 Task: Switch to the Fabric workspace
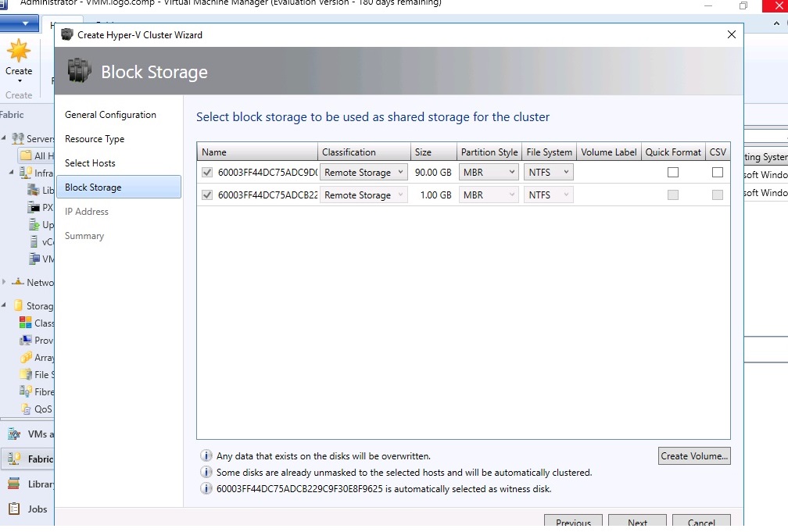coord(27,459)
